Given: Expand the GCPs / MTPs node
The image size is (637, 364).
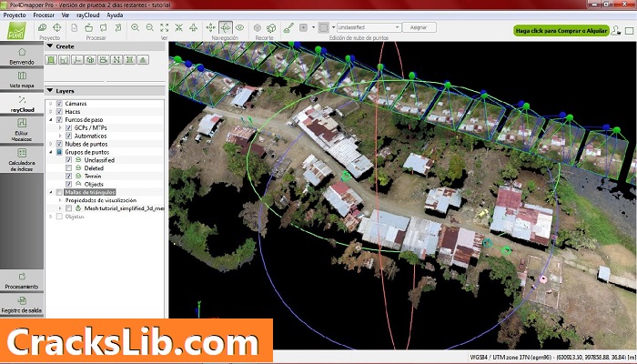Looking at the screenshot, I should 60,128.
